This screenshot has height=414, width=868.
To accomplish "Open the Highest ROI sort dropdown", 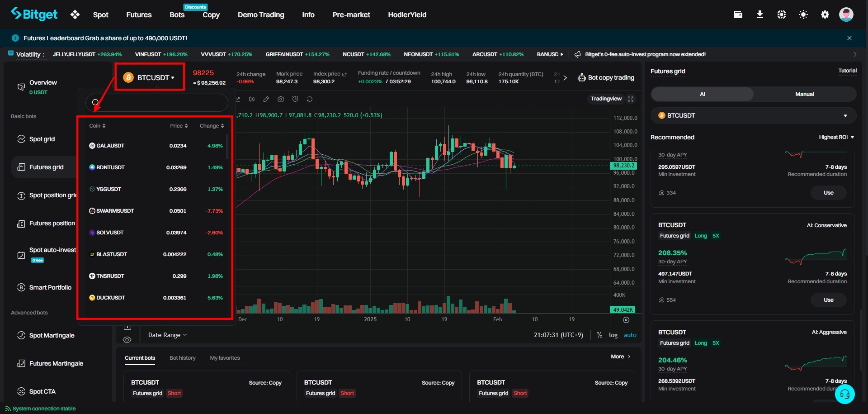I will (836, 137).
